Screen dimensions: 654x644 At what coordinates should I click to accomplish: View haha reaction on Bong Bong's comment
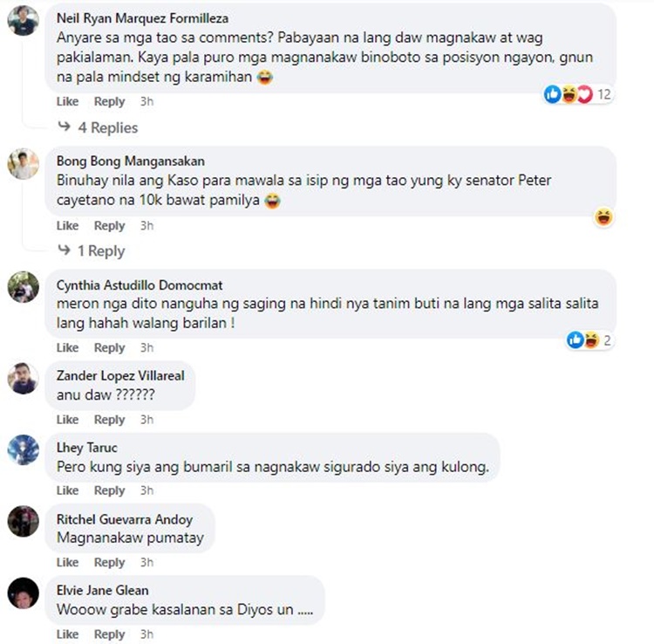pos(603,217)
